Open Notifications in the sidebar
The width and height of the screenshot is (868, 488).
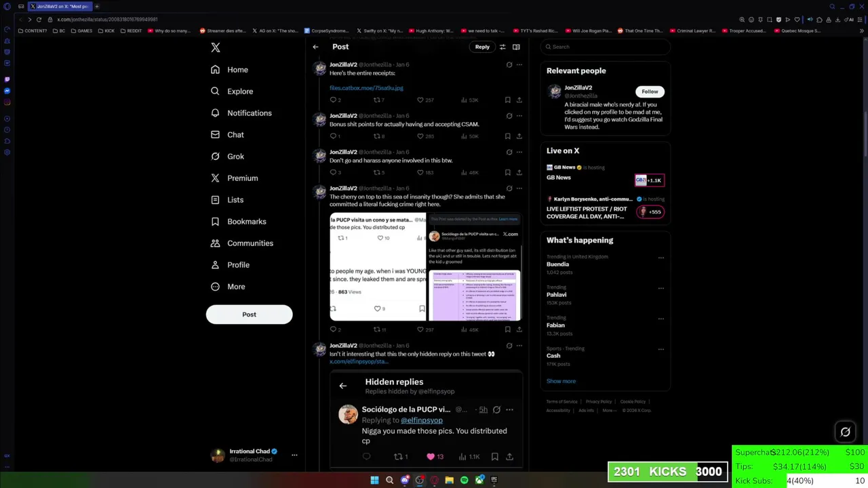[241, 113]
